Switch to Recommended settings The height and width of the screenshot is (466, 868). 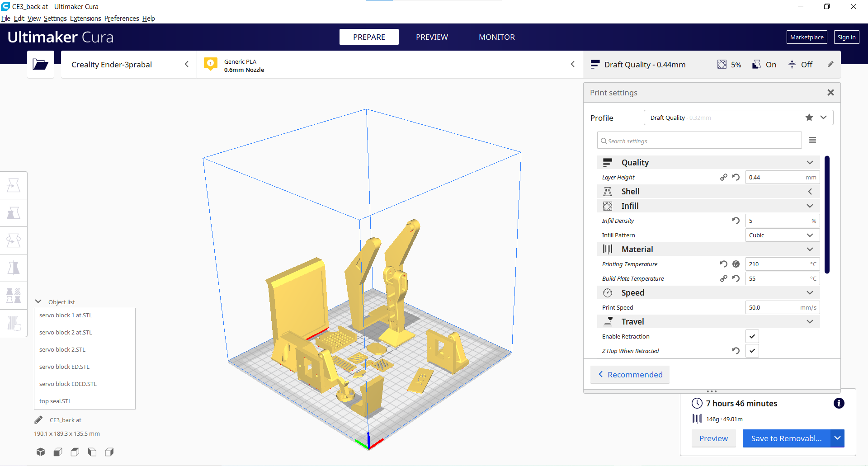coord(630,375)
